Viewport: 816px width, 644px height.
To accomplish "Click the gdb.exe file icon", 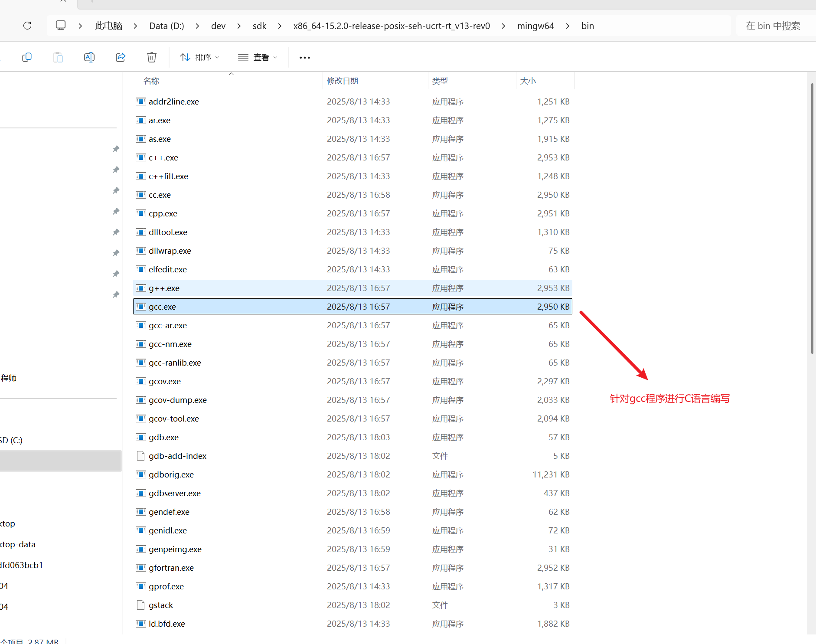I will click(140, 437).
